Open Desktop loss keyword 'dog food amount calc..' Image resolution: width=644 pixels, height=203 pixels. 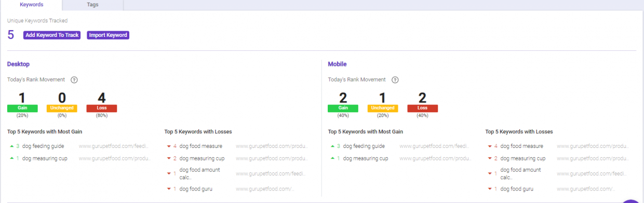point(200,173)
